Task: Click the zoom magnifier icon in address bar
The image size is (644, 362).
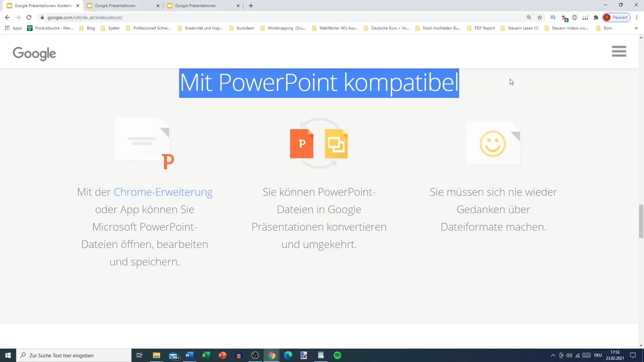Action: coord(529,17)
